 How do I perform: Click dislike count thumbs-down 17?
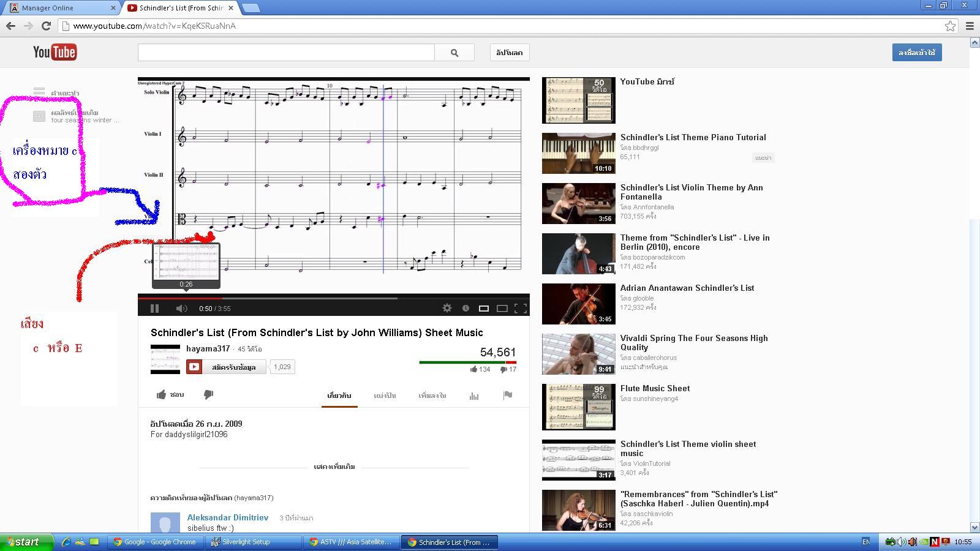[x=508, y=369]
